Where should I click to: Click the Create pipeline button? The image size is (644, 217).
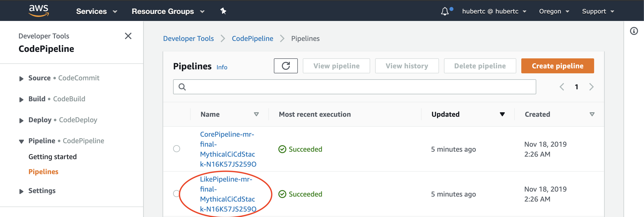(x=557, y=66)
